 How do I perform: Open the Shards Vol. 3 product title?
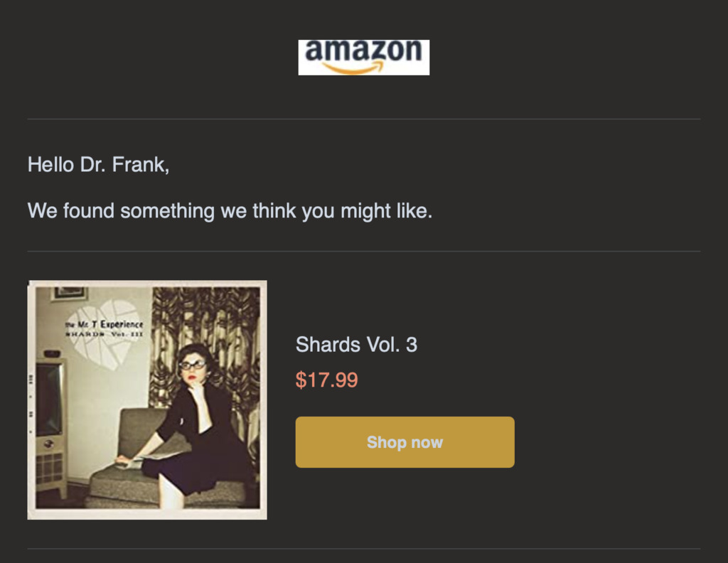click(356, 345)
